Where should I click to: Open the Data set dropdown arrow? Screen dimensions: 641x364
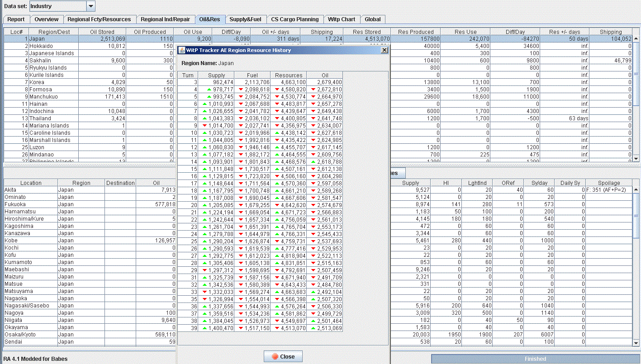tap(91, 6)
